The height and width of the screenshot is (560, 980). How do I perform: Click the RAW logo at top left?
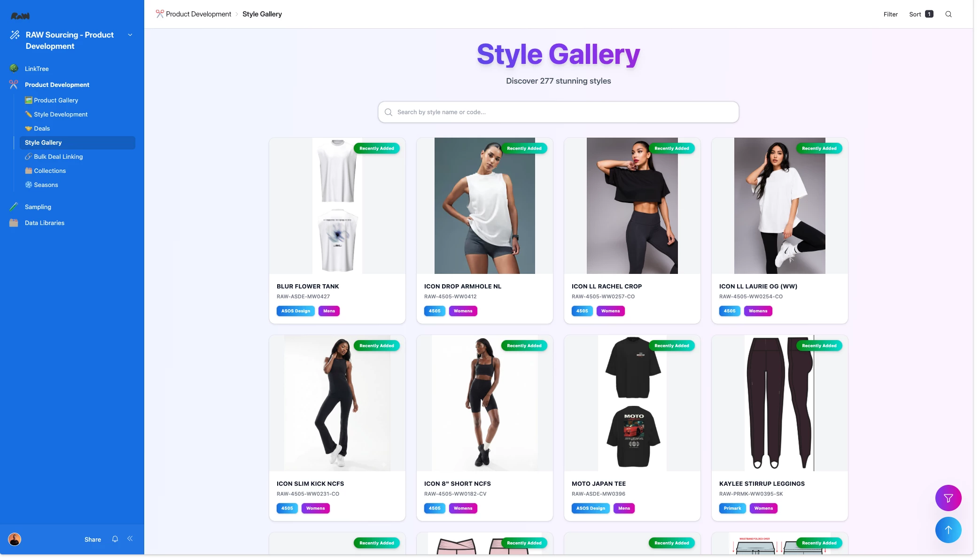(x=20, y=16)
